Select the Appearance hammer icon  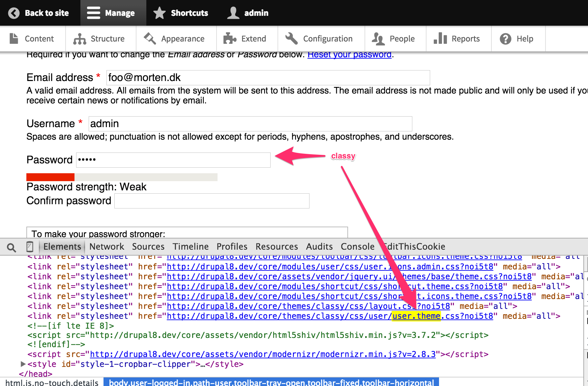click(149, 39)
